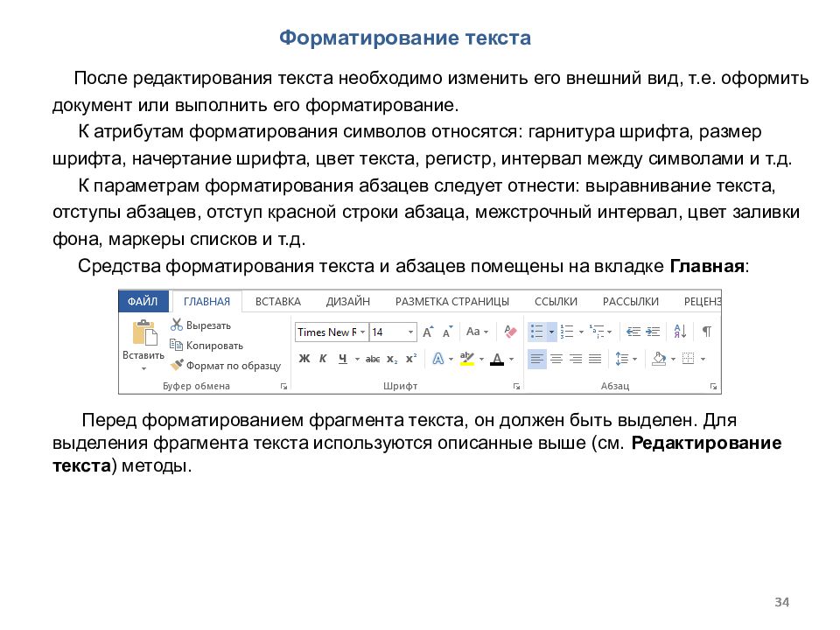This screenshot has height=630, width=840.
Task: Apply text effects with the outlined A icon
Action: 437,359
